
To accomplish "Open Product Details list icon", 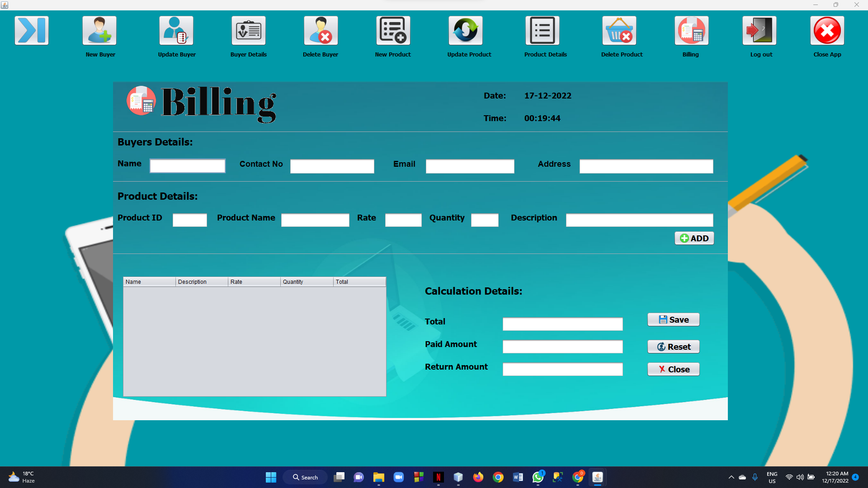I will [542, 31].
